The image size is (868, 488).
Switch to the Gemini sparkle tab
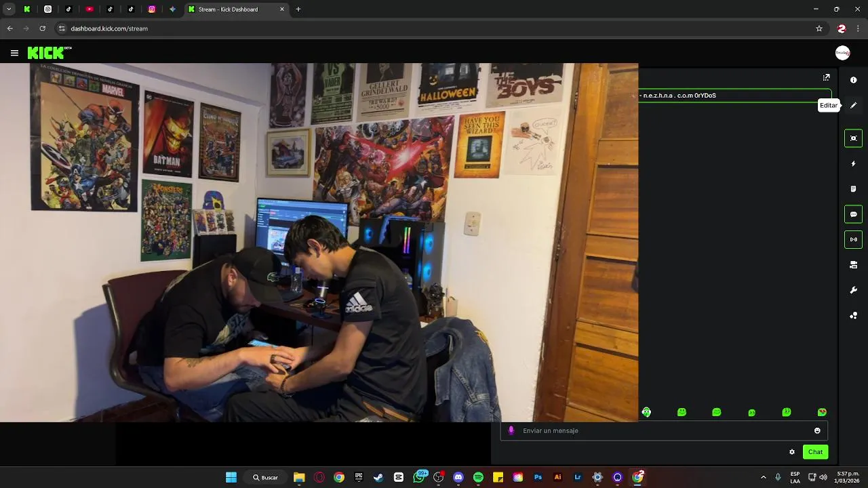(172, 9)
